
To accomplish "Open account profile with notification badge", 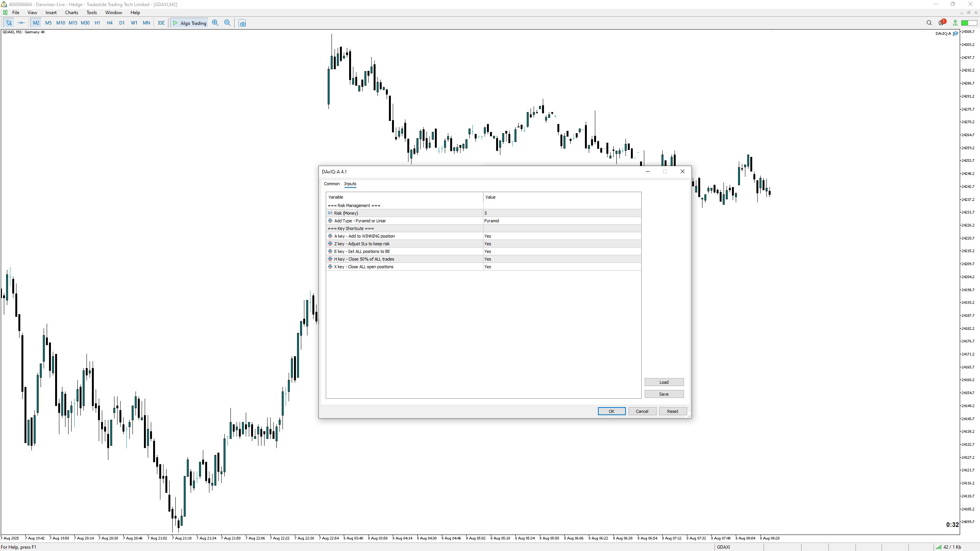I will point(941,23).
